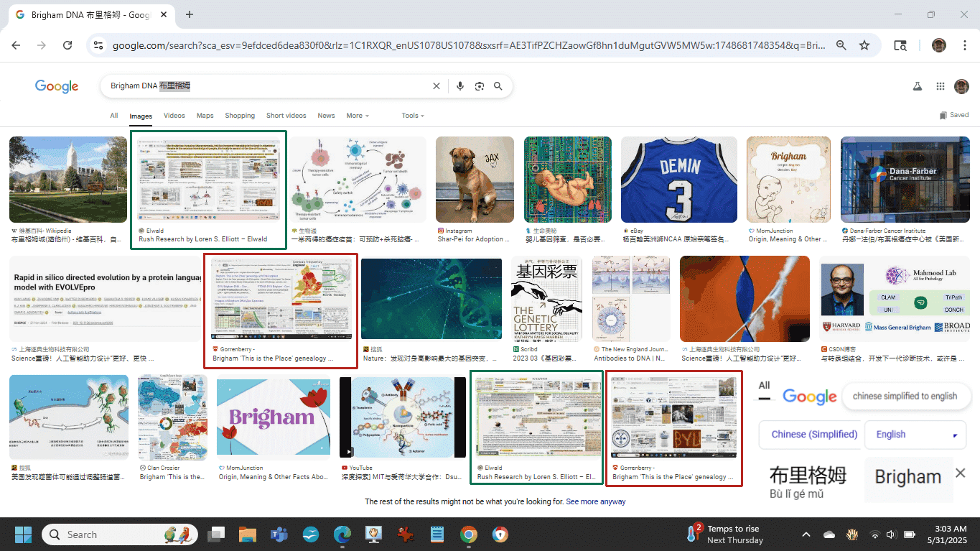Switch to the Maps tab

[205, 116]
